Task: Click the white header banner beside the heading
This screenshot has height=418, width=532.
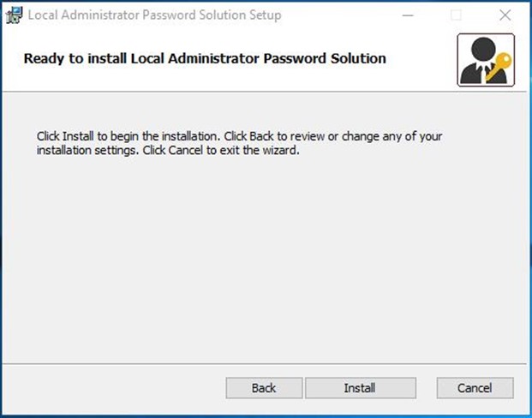Action: tap(421, 57)
